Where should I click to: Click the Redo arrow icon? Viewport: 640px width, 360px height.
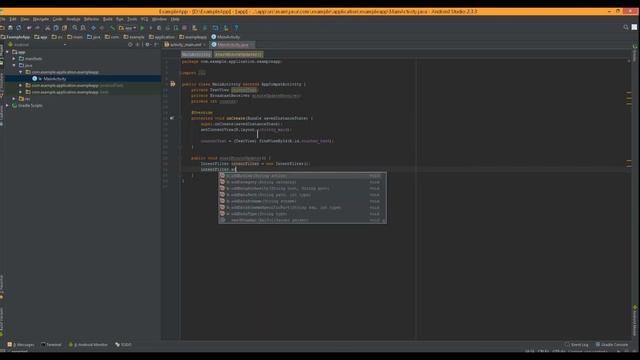tap(38, 28)
